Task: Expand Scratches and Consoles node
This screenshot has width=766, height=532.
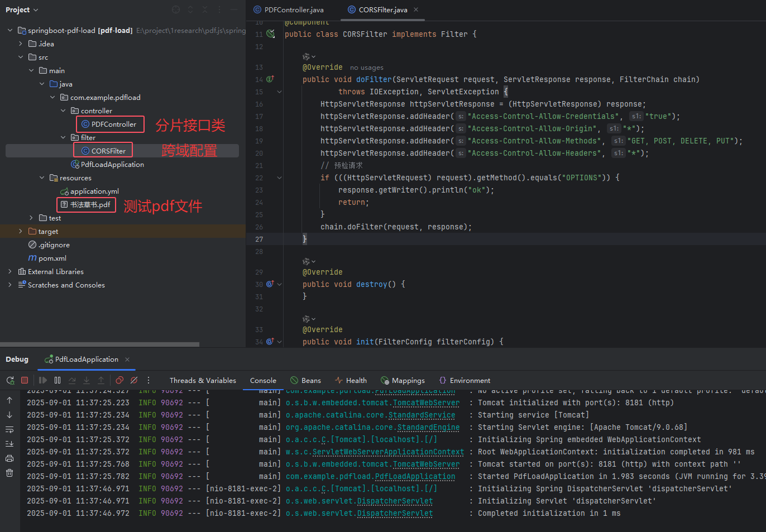Action: (10, 285)
